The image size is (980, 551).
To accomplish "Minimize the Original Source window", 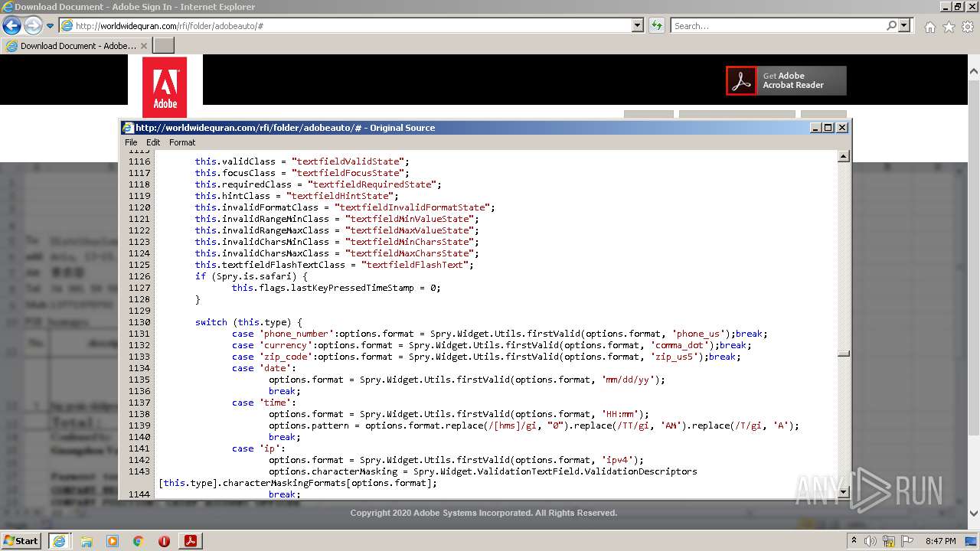I will (x=815, y=128).
